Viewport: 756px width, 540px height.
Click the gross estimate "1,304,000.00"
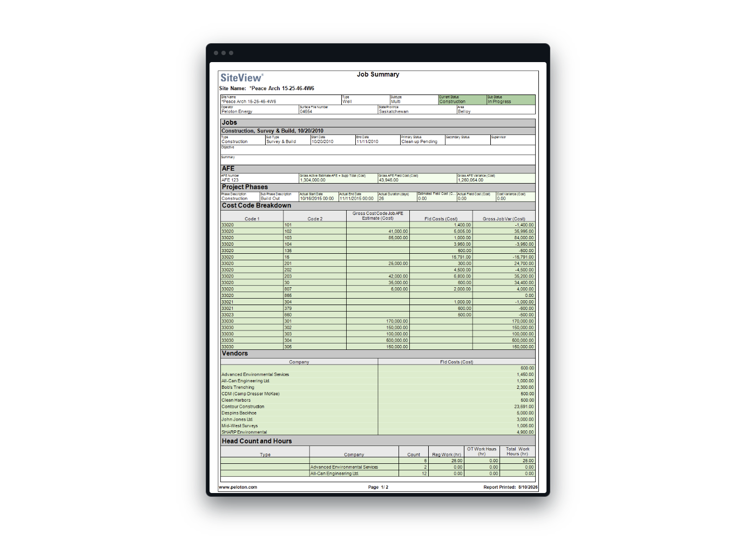313,180
